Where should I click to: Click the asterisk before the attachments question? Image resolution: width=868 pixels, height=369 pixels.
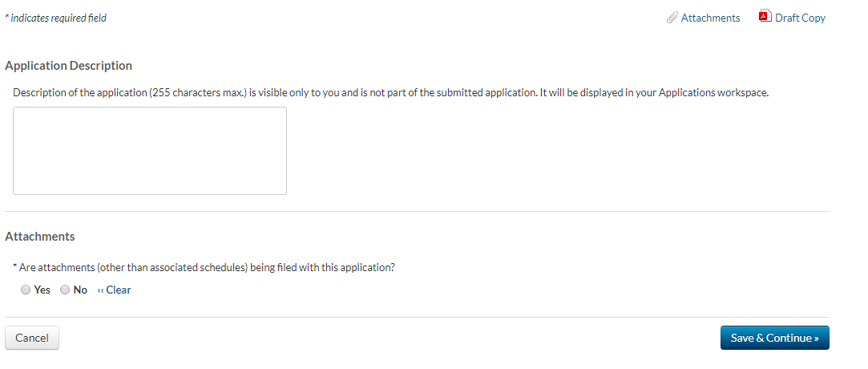[14, 267]
